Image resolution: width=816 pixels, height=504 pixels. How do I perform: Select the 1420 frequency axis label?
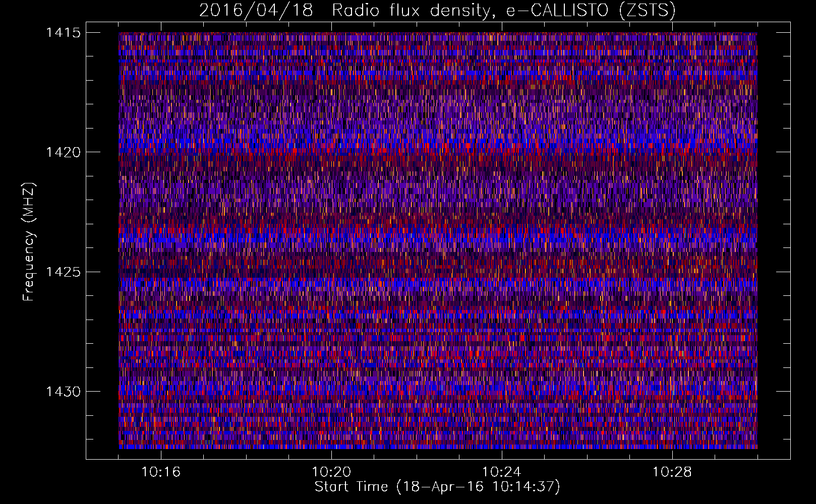pyautogui.click(x=63, y=152)
